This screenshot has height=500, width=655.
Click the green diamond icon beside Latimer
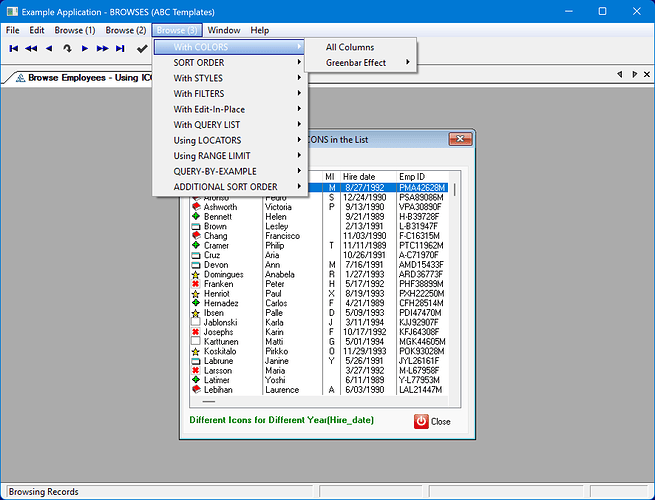pyautogui.click(x=196, y=380)
